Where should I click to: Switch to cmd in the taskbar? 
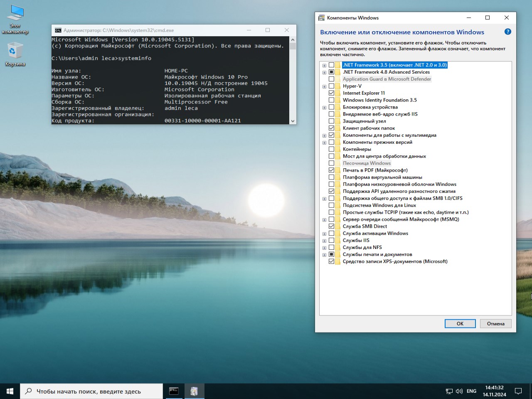click(x=174, y=391)
